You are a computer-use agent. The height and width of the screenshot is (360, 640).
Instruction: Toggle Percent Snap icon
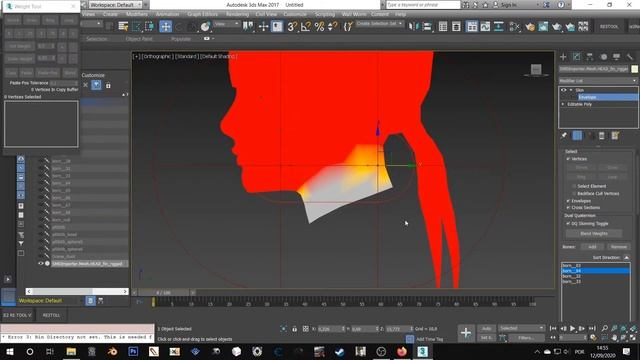tap(319, 27)
